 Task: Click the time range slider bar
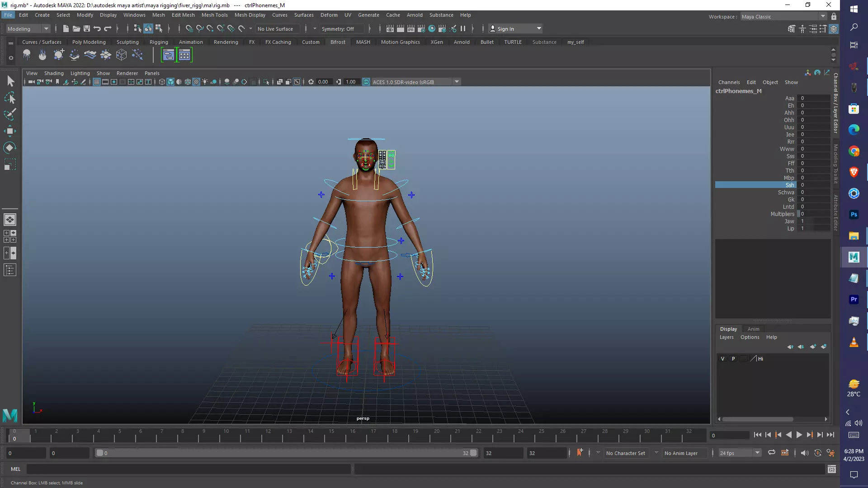click(x=287, y=453)
